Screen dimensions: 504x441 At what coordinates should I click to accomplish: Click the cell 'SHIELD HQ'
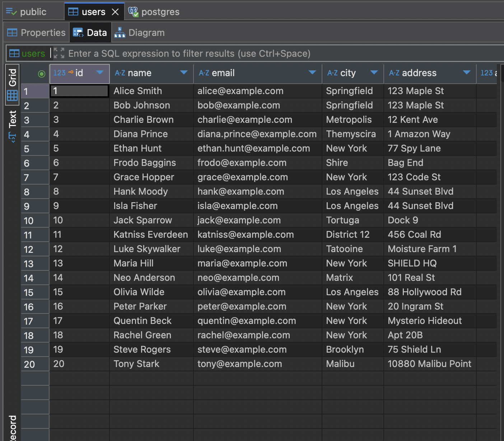click(x=430, y=263)
